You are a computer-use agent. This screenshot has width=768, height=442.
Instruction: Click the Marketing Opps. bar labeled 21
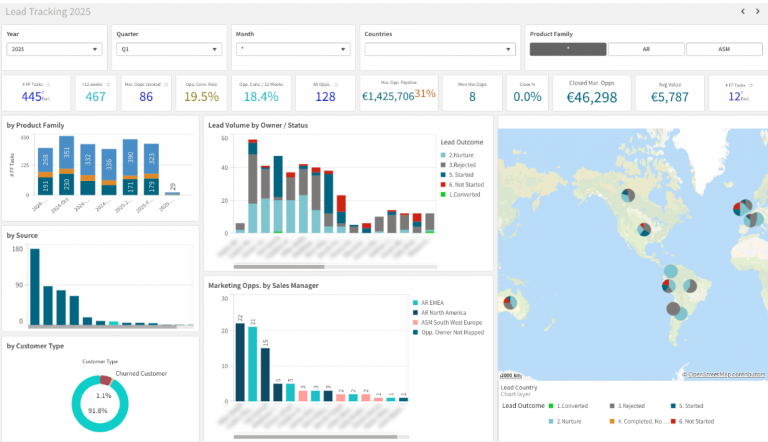click(253, 364)
